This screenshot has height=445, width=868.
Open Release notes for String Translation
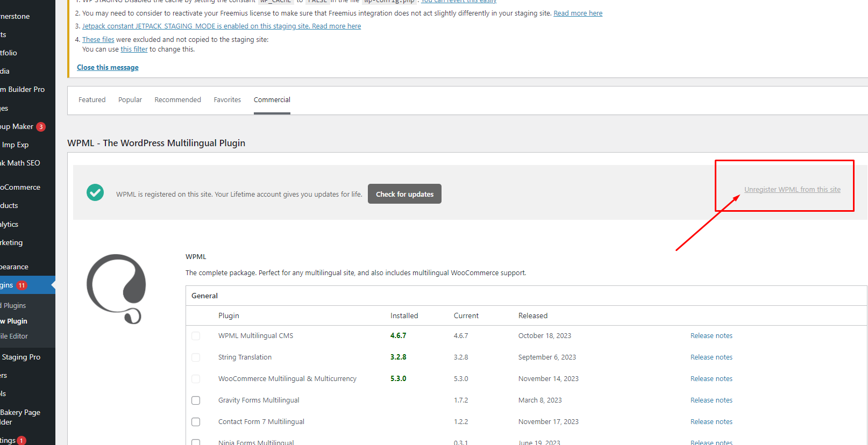[712, 357]
